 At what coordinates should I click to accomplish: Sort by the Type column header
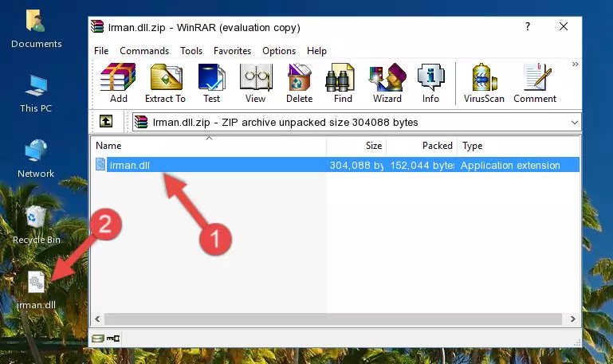pos(518,146)
